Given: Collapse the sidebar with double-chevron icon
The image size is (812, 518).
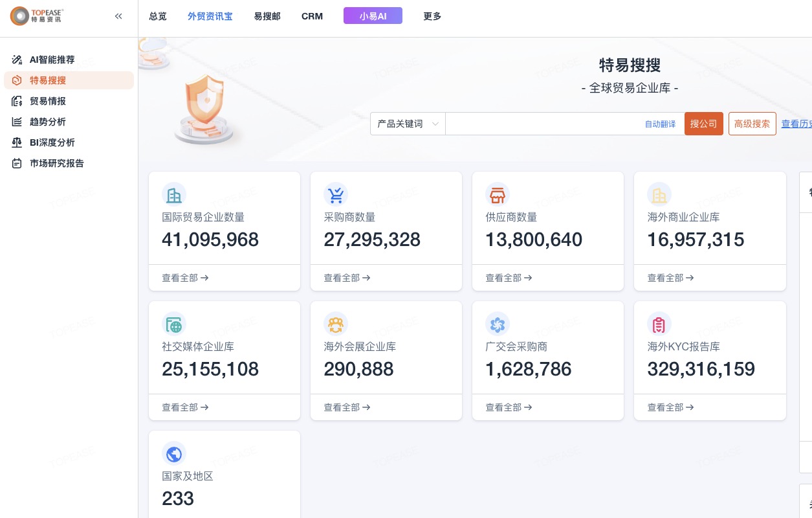Looking at the screenshot, I should pos(118,16).
